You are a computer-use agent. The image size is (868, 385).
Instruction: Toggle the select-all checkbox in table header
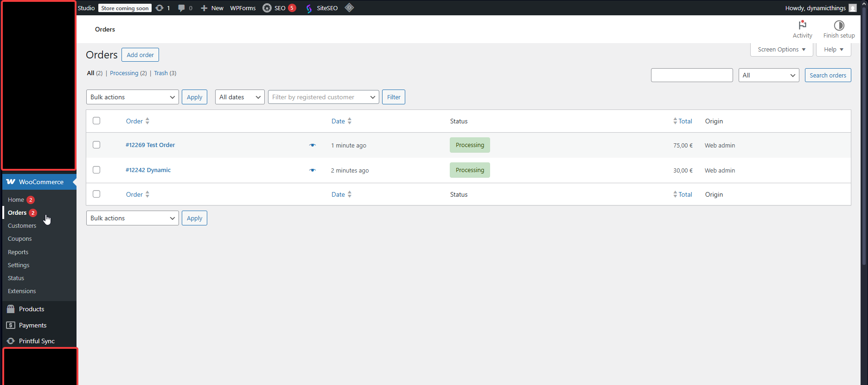[96, 121]
